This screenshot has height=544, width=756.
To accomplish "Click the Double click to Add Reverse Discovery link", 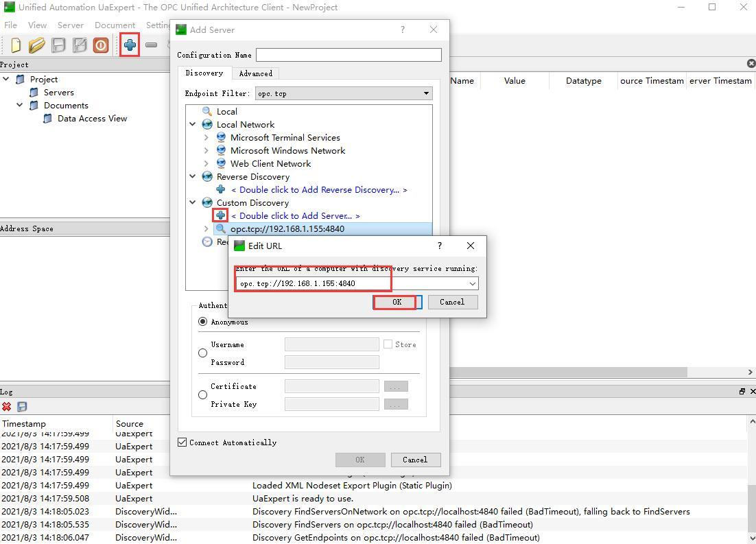I will (x=319, y=189).
